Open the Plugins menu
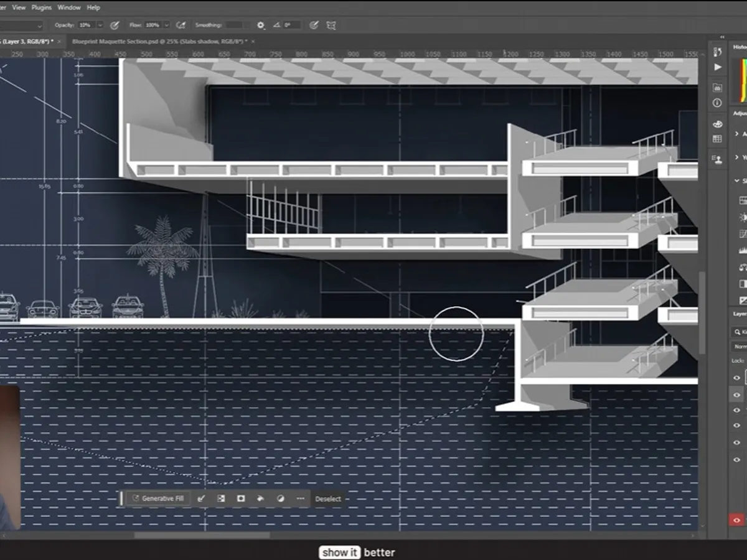 (x=41, y=7)
